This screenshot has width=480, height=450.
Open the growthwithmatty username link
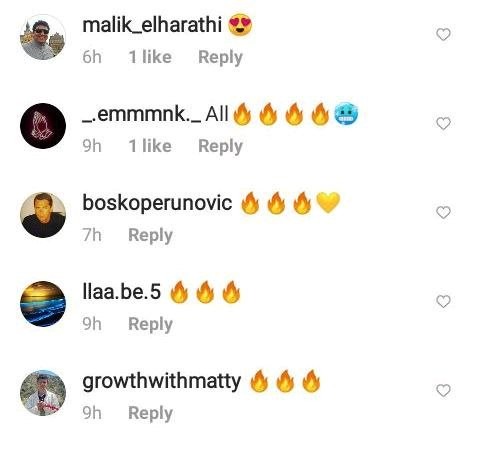[162, 381]
